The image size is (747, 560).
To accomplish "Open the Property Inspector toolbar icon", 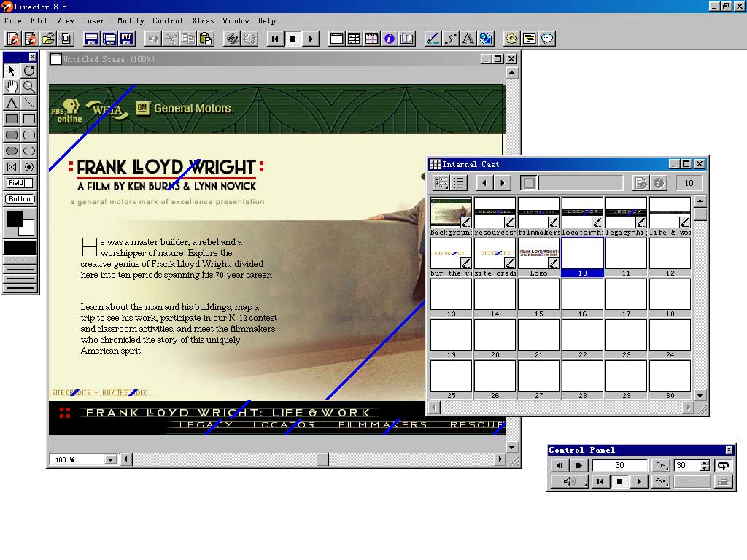I will [390, 39].
